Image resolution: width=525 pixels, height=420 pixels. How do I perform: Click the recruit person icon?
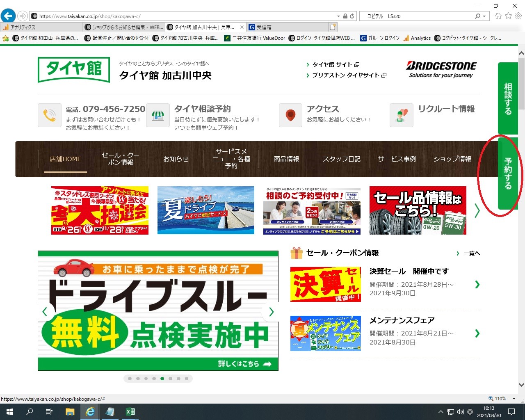pos(401,115)
